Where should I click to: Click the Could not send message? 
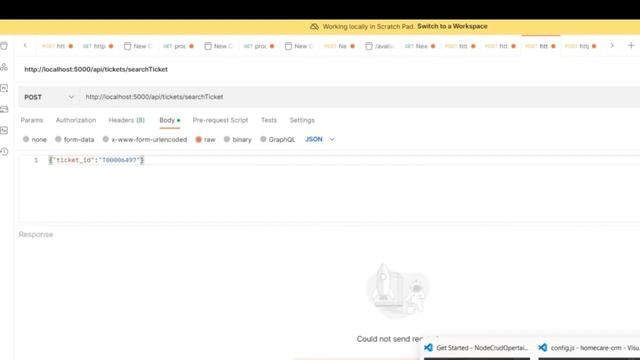pyautogui.click(x=390, y=339)
